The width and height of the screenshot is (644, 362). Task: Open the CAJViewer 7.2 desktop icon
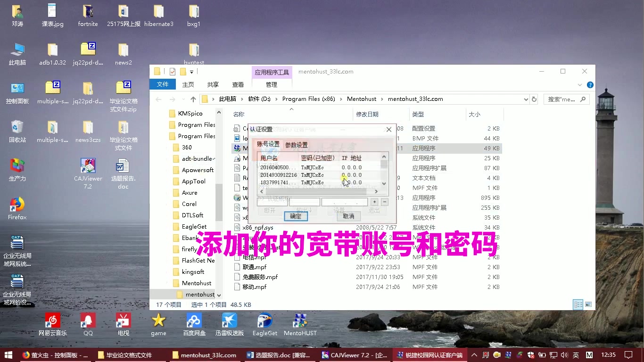[88, 174]
